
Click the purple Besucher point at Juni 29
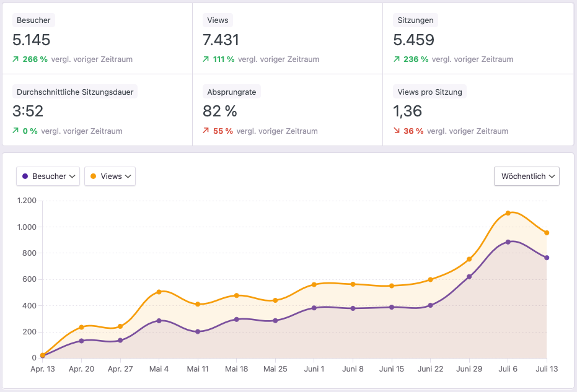pyautogui.click(x=469, y=277)
